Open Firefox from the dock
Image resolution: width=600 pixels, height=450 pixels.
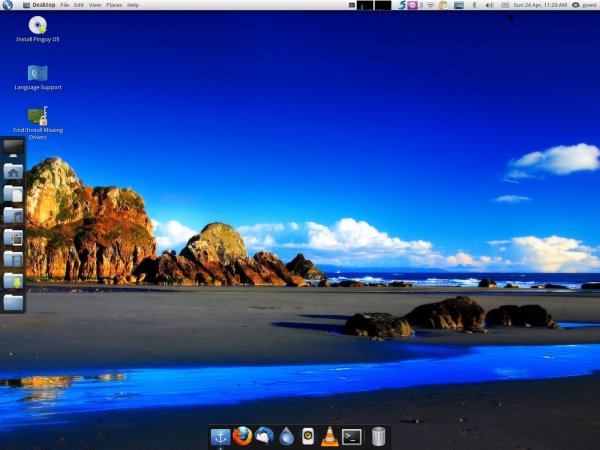pyautogui.click(x=242, y=436)
